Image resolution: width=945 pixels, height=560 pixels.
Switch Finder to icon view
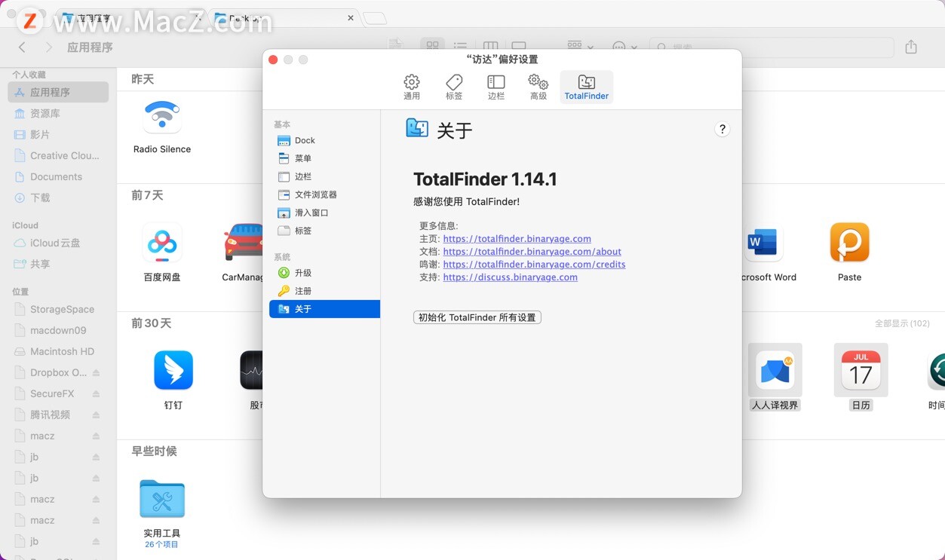click(432, 46)
